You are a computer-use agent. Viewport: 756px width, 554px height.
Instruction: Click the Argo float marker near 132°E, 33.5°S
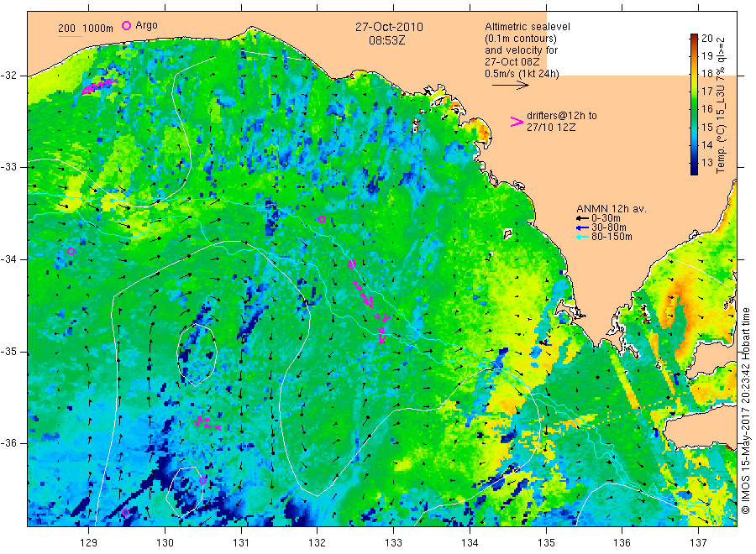(x=322, y=219)
